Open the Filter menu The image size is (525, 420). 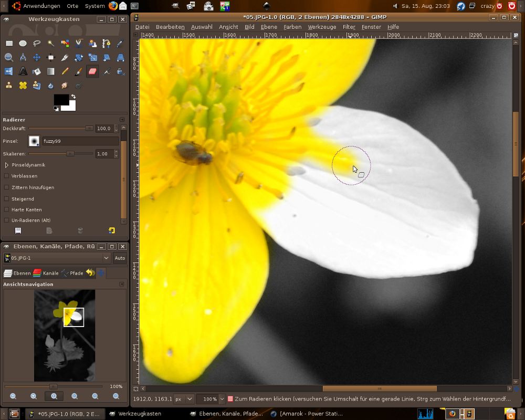(349, 27)
